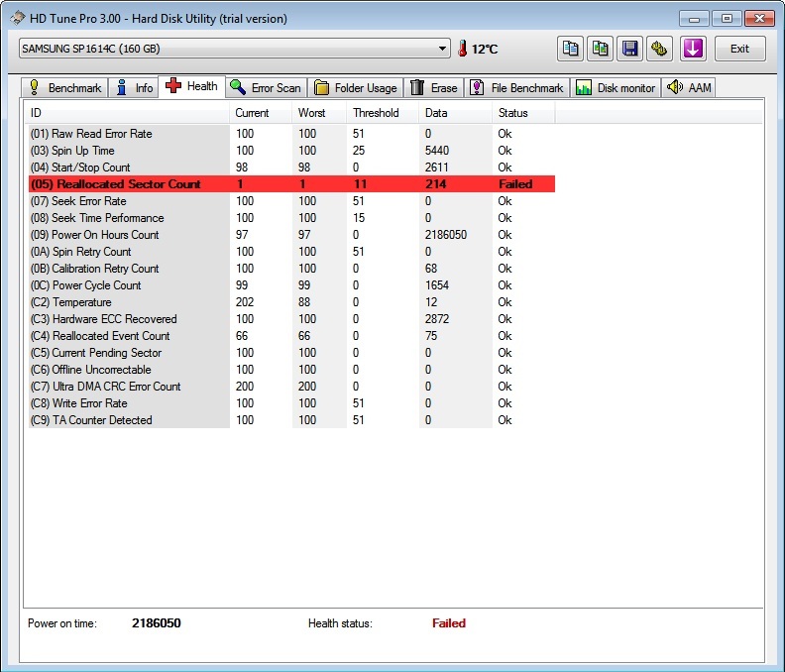Screen dimensions: 785x672
Task: Open the drive selection dropdown
Action: click(x=443, y=49)
